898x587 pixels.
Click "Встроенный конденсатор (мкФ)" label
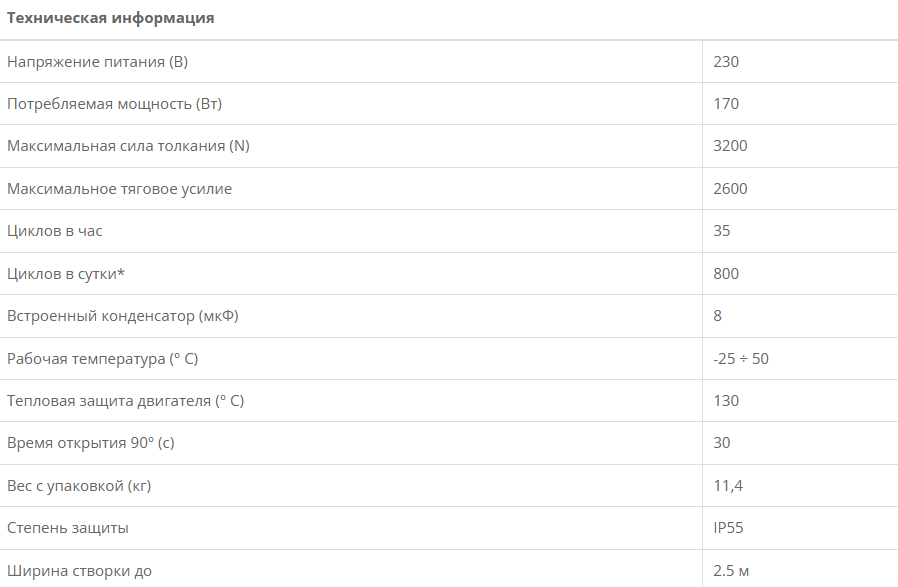(123, 316)
